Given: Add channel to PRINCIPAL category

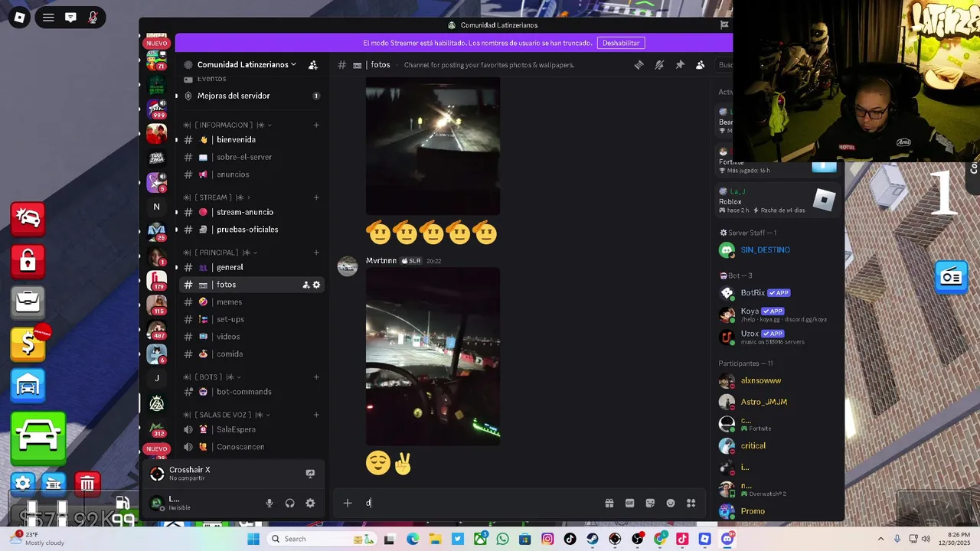Looking at the screenshot, I should click(x=316, y=253).
